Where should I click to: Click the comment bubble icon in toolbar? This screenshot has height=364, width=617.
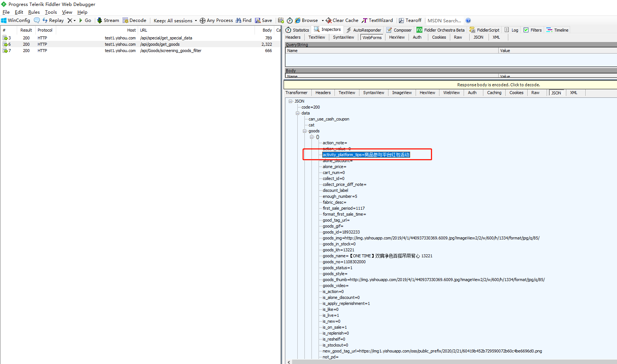click(37, 20)
